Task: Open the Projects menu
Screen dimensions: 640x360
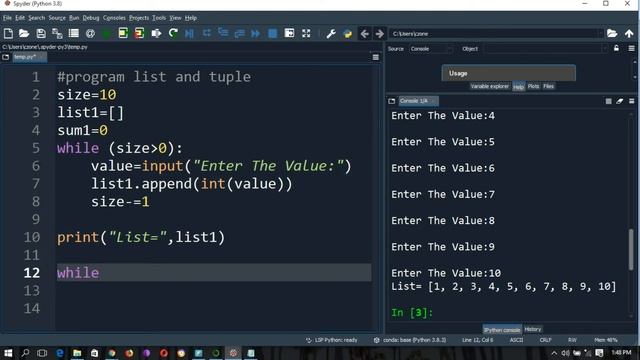Action: pyautogui.click(x=139, y=18)
